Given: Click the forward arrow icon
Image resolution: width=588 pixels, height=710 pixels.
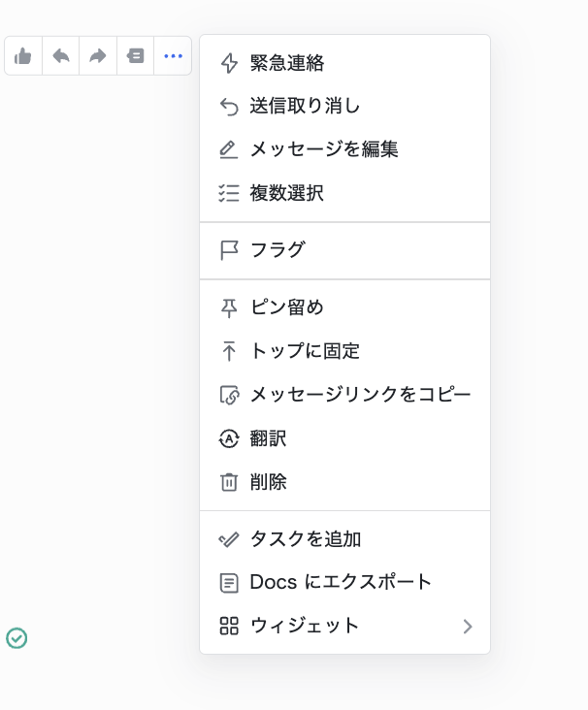Looking at the screenshot, I should [x=98, y=55].
